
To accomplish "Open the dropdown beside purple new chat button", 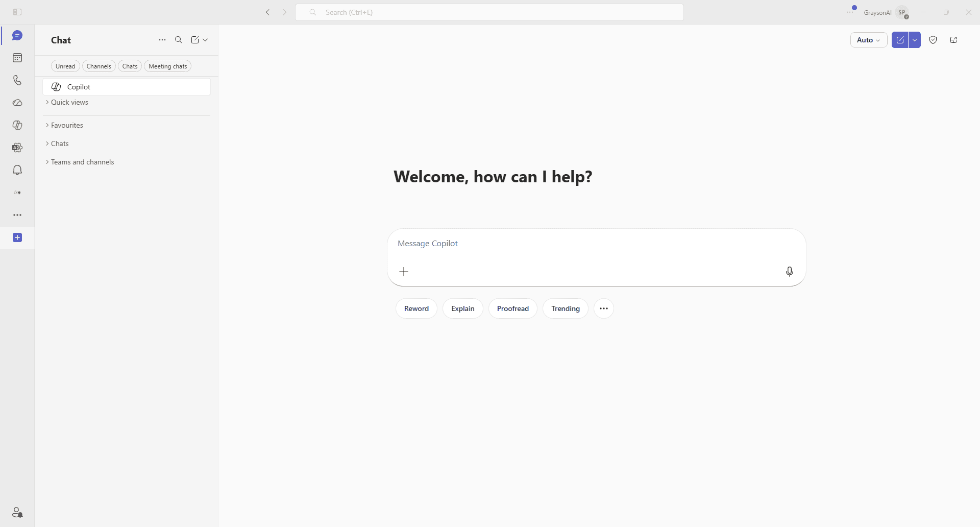I will (x=915, y=40).
